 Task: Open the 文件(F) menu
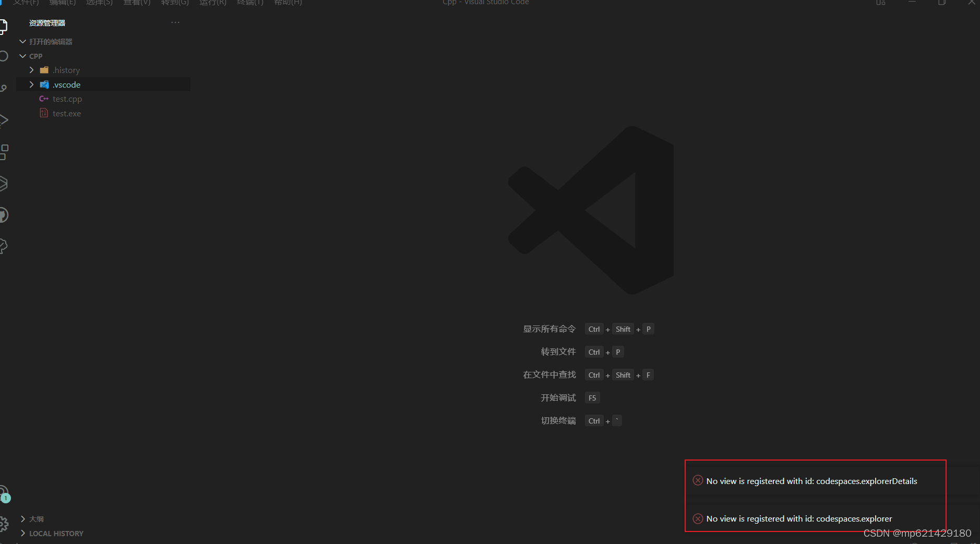tap(26, 2)
